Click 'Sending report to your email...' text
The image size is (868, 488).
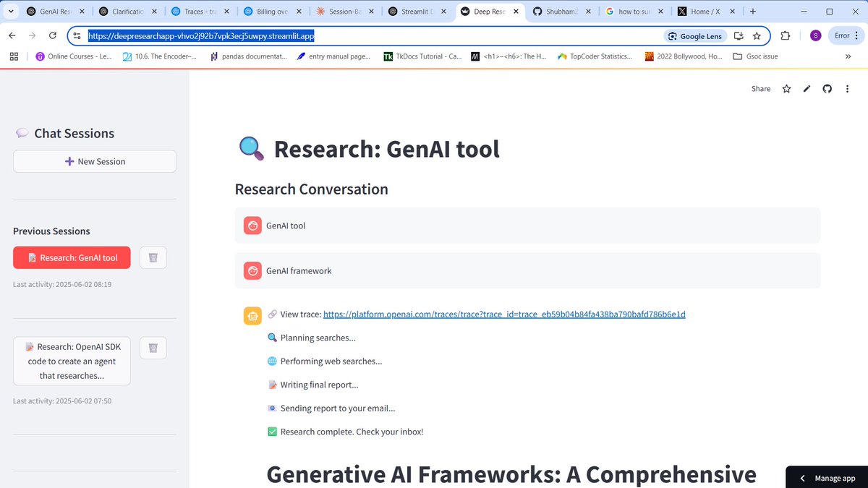tap(338, 408)
